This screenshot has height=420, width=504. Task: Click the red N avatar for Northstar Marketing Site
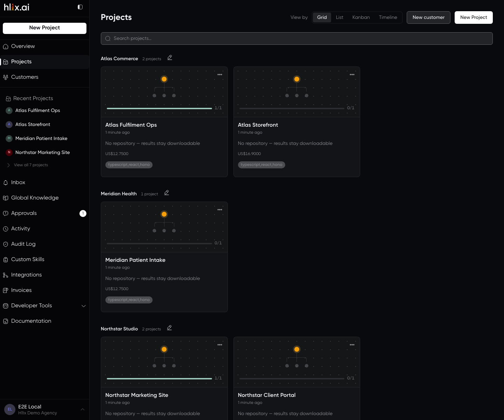[9, 152]
